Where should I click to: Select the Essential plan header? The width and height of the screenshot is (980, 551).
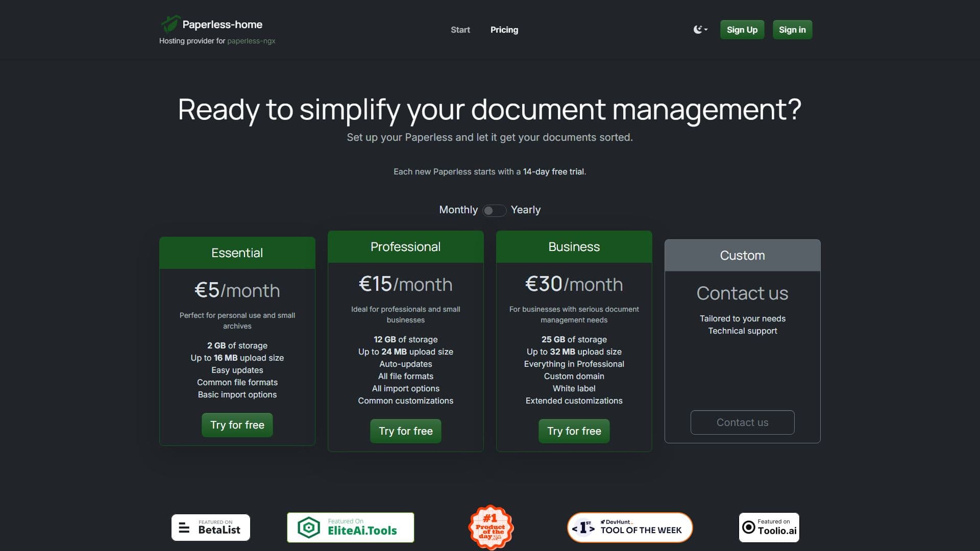point(237,253)
